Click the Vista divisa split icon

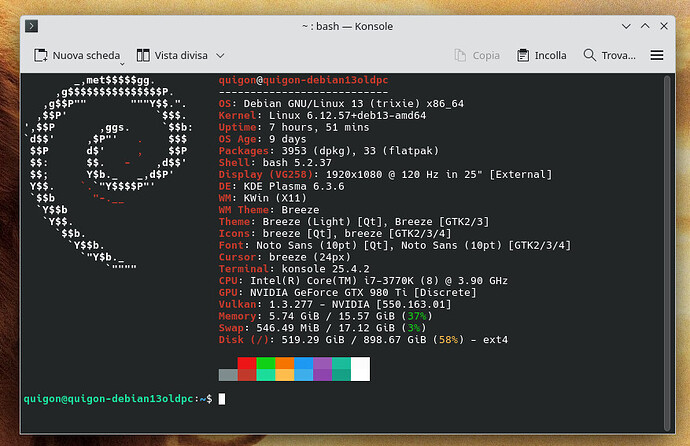pos(143,55)
